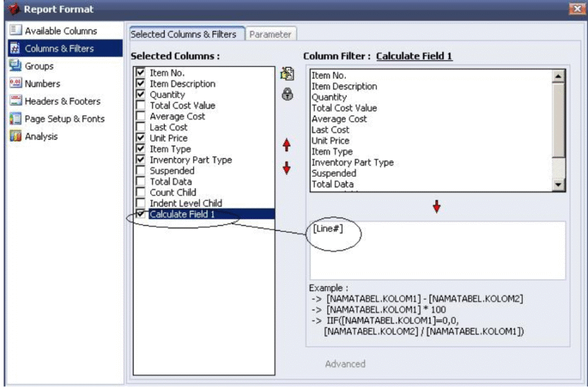Move selected column up with red arrow
The width and height of the screenshot is (588, 389).
286,145
